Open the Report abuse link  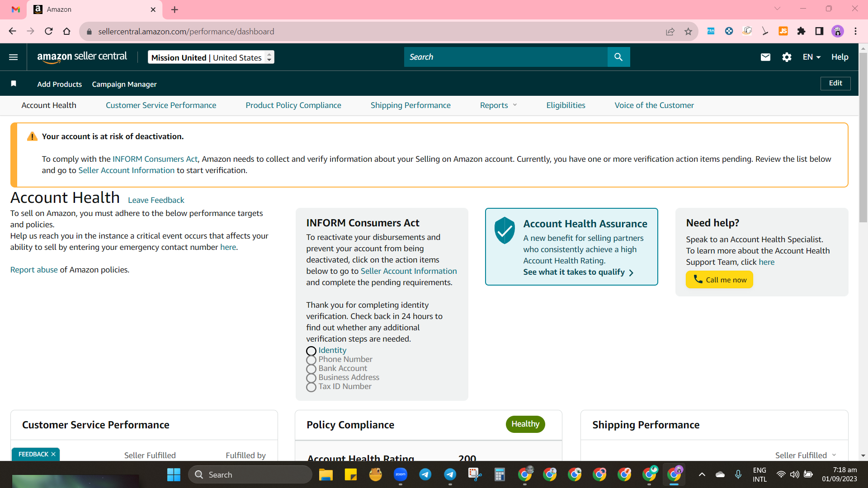pos(34,270)
